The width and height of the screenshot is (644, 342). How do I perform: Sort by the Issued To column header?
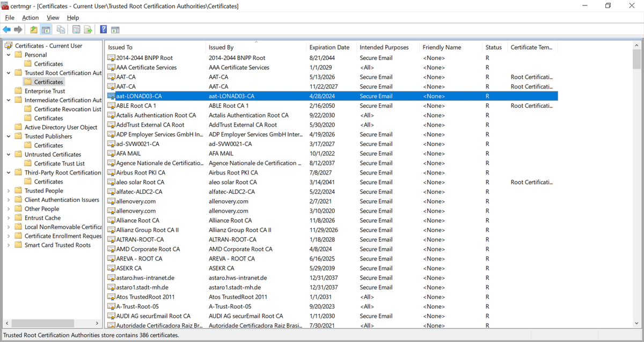coord(155,47)
